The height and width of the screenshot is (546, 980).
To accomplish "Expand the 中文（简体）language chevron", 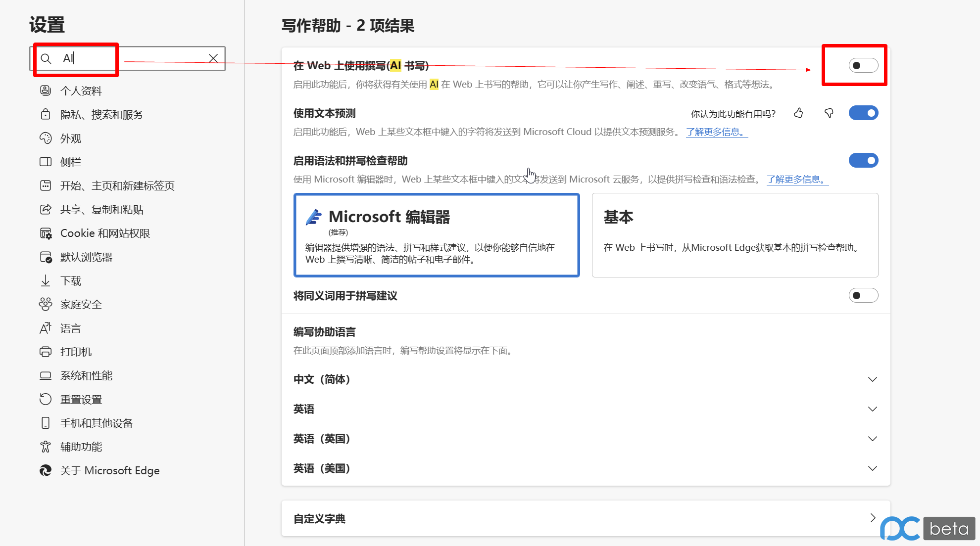I will (x=873, y=379).
